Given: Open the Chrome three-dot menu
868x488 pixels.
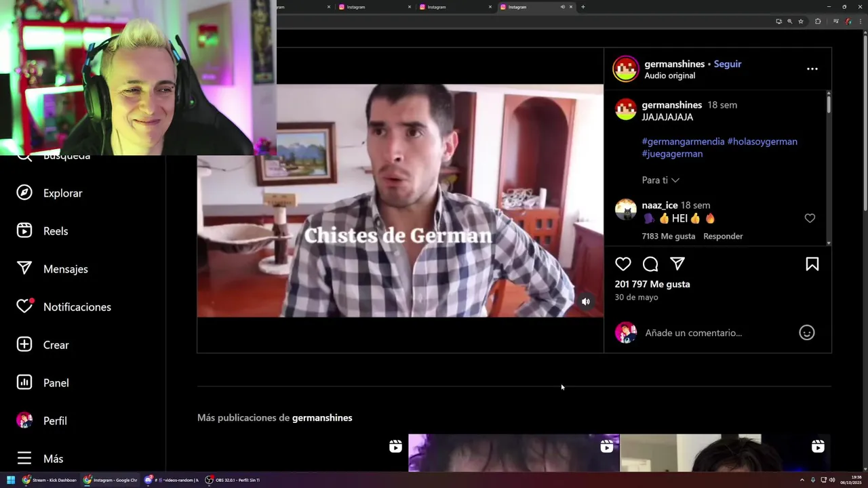Looking at the screenshot, I should pos(860,21).
